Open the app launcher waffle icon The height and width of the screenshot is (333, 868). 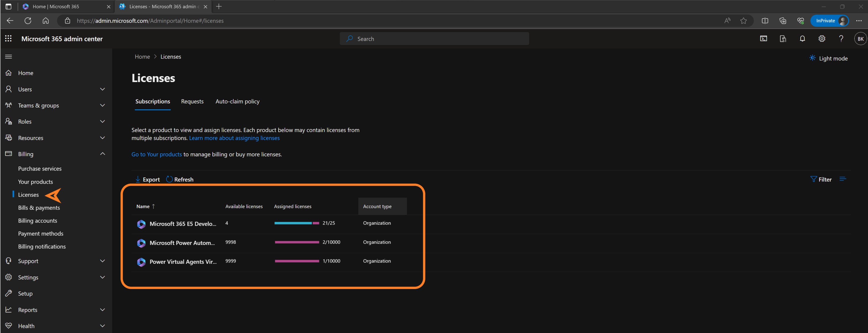tap(8, 39)
